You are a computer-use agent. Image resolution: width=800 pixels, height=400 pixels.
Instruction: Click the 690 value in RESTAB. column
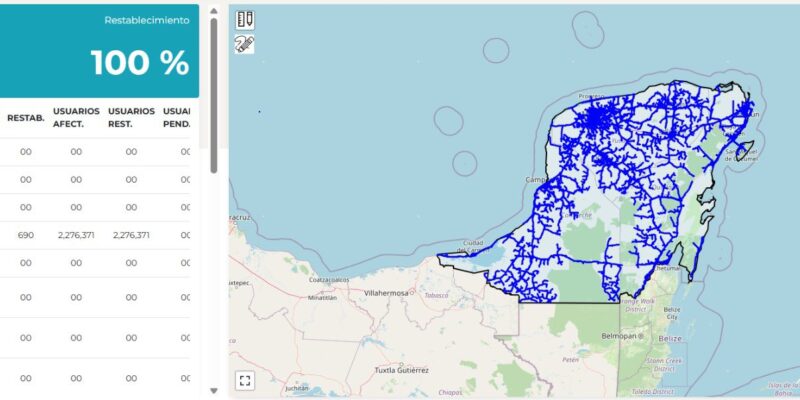click(x=26, y=236)
